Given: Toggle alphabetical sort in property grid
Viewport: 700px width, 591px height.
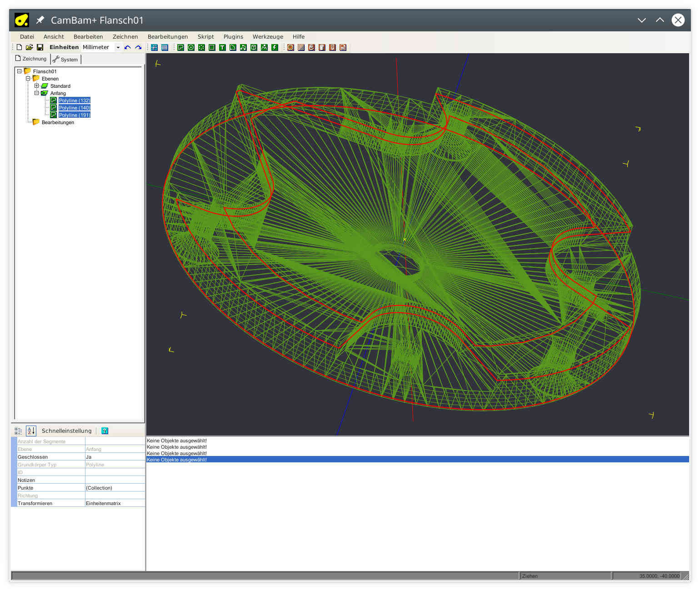Looking at the screenshot, I should coord(31,431).
